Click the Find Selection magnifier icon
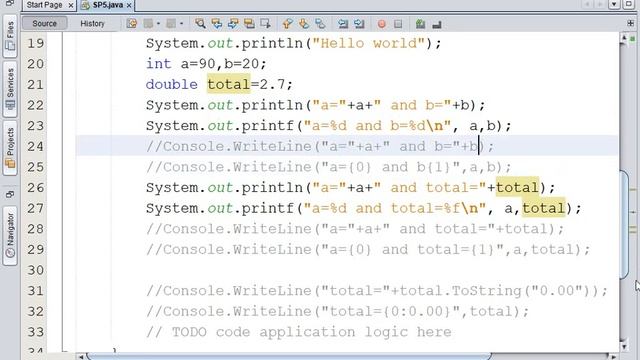This screenshot has height=360, width=640. (x=200, y=24)
